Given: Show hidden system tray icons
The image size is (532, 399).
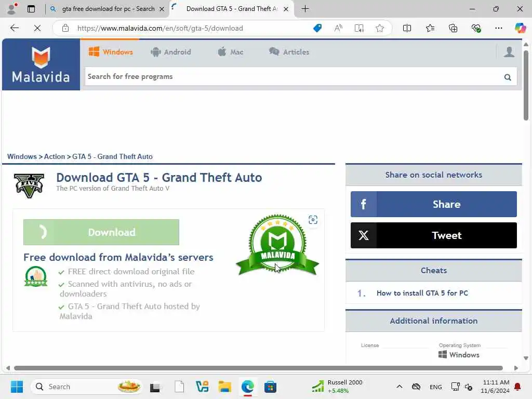Looking at the screenshot, I should [400, 387].
